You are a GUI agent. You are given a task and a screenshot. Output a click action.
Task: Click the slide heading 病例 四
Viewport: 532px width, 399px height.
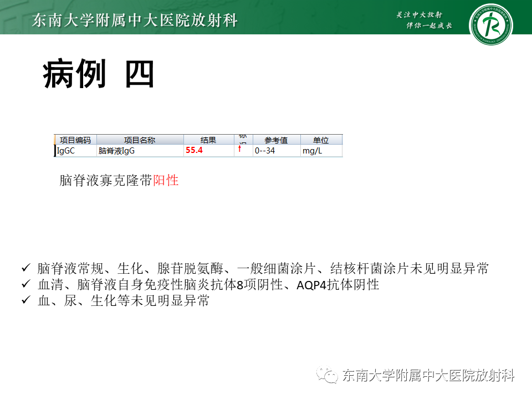click(x=99, y=74)
